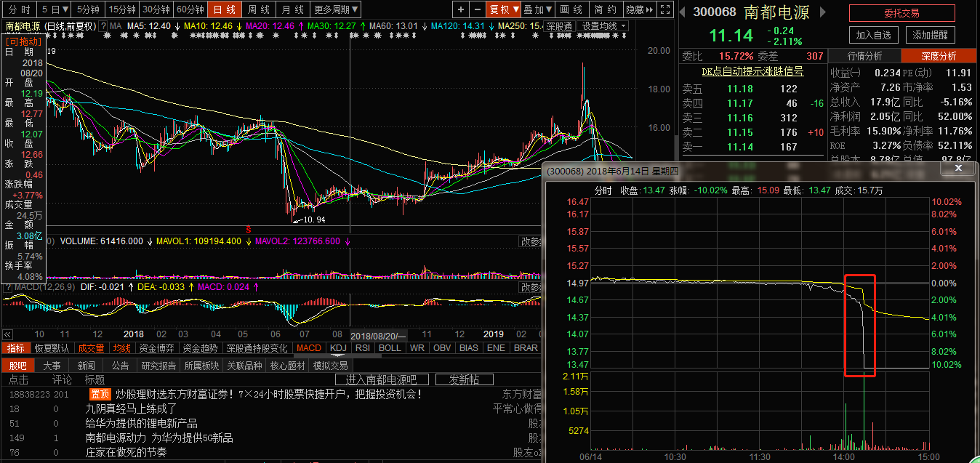Open the 股吧 tab

tap(17, 365)
